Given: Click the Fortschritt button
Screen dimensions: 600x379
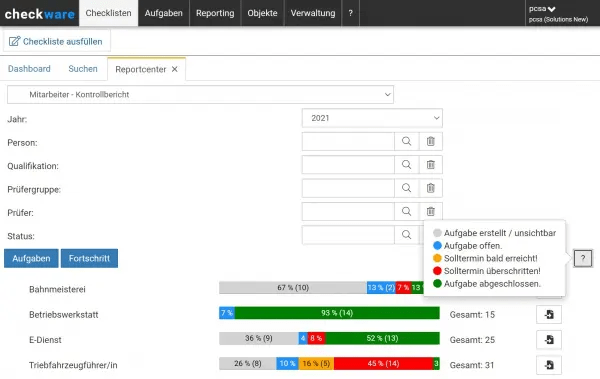Looking at the screenshot, I should click(90, 258).
